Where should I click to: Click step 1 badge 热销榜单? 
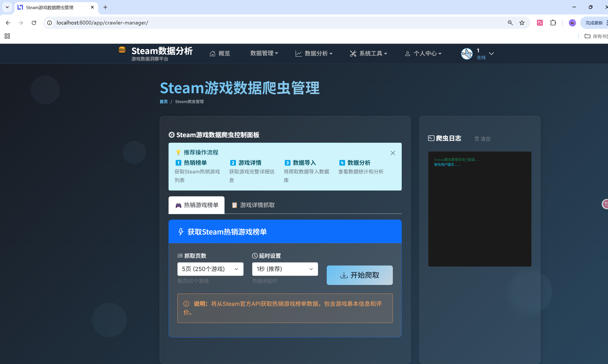click(x=178, y=163)
